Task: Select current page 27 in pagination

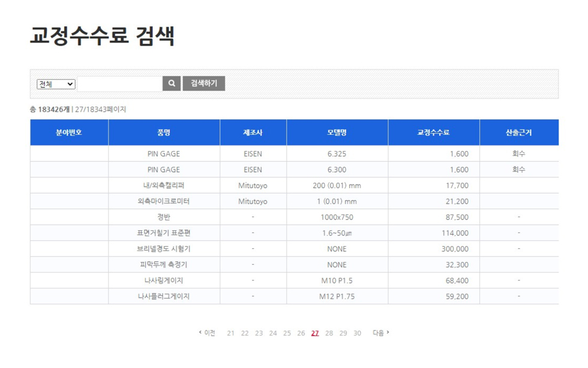Action: coord(315,333)
